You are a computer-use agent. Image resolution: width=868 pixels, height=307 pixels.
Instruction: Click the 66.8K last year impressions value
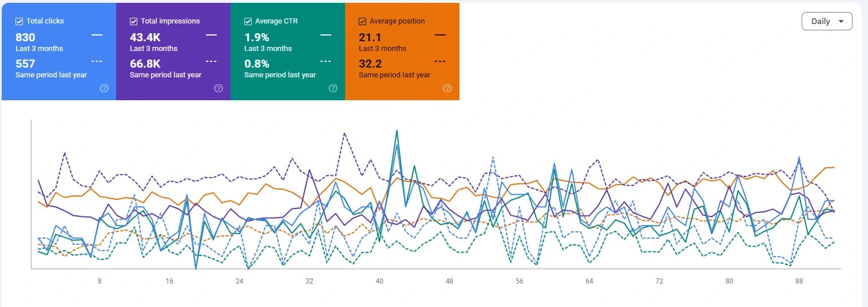(145, 64)
